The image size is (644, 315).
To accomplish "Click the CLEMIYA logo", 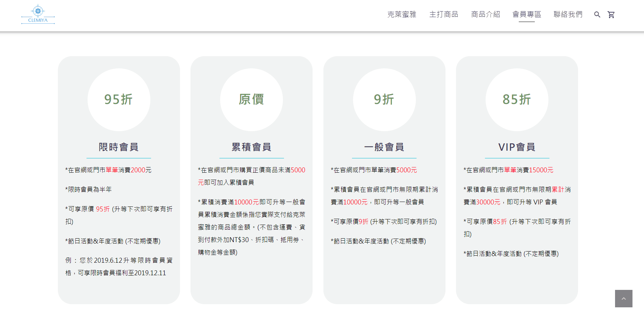I will point(38,14).
